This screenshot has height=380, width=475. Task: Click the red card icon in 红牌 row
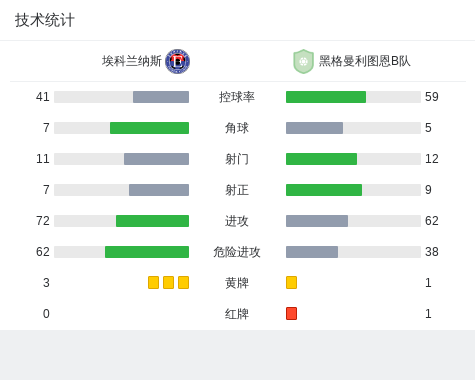(x=291, y=313)
